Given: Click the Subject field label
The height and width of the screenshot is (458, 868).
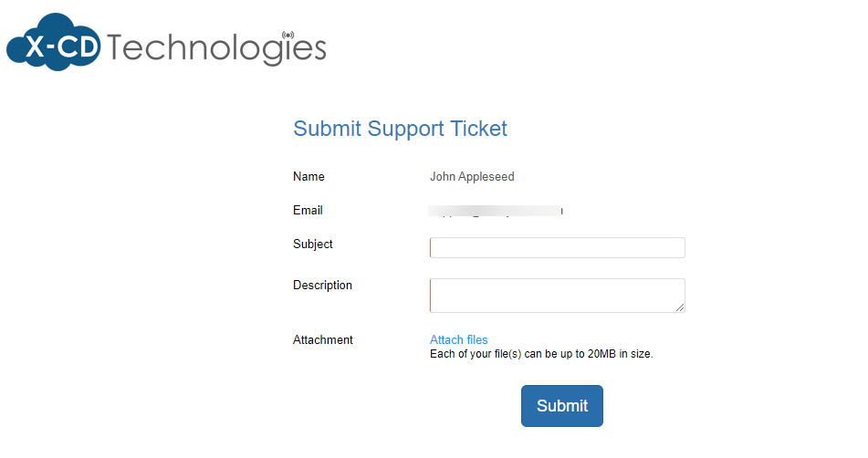Looking at the screenshot, I should 312,245.
